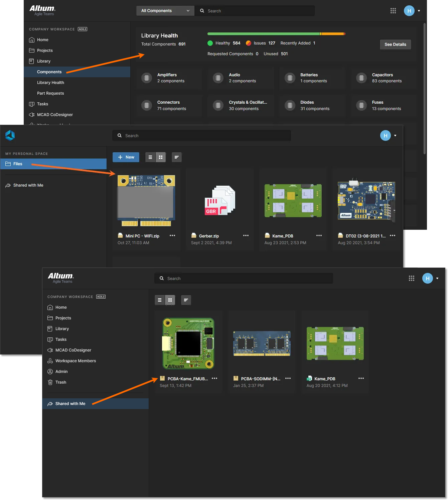Open the Kame_PDB thumbnail in the bottom window
The image size is (448, 500).
click(x=335, y=343)
